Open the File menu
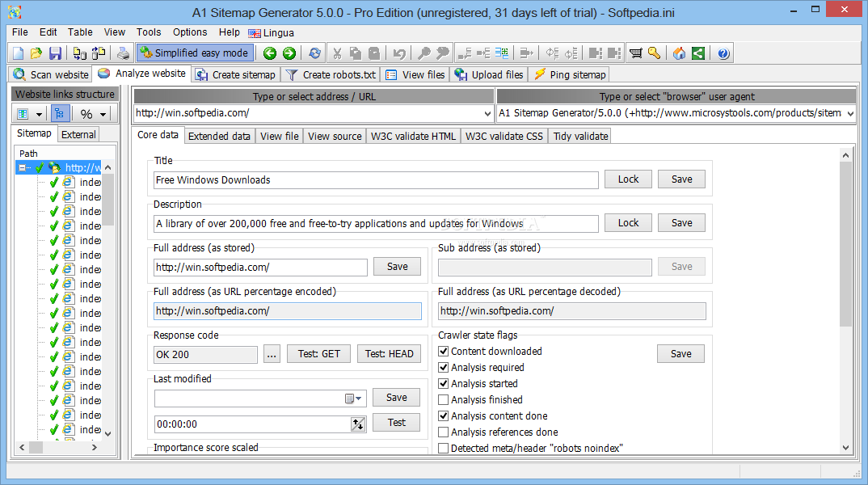This screenshot has height=485, width=868. tap(20, 32)
